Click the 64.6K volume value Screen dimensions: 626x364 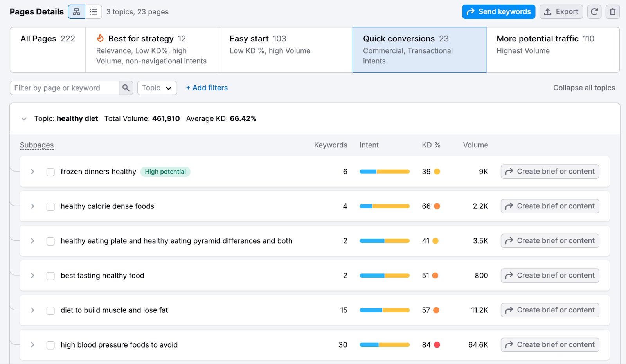(478, 345)
